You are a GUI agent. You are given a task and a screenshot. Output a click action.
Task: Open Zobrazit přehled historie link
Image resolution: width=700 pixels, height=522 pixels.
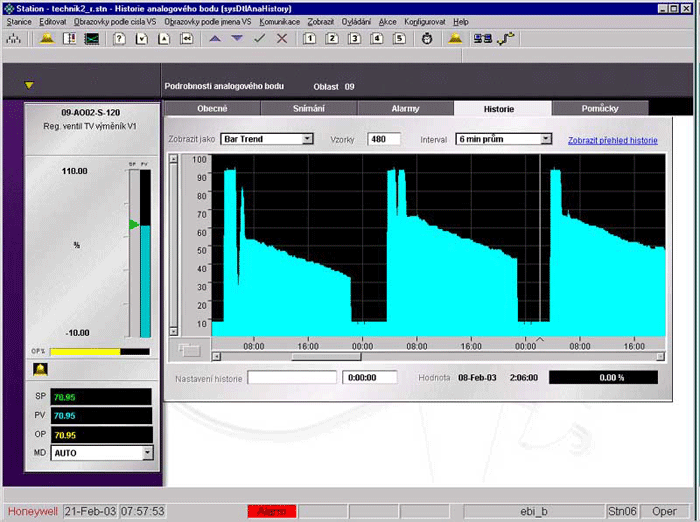[x=612, y=141]
